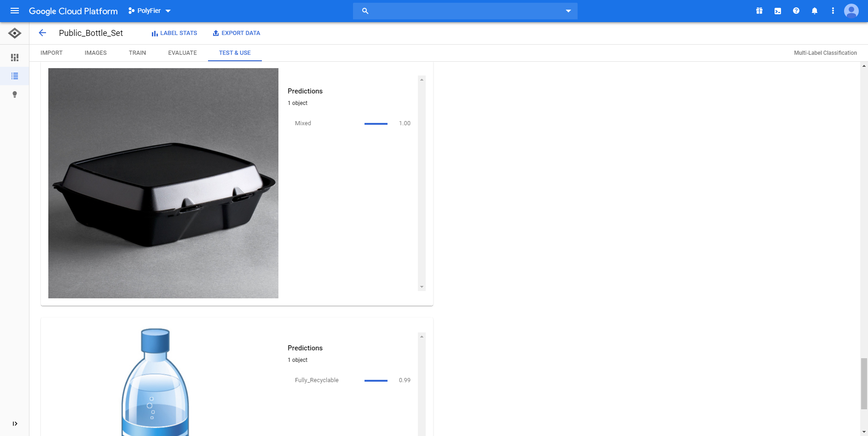
Task: Click the water bottle image
Action: [156, 382]
